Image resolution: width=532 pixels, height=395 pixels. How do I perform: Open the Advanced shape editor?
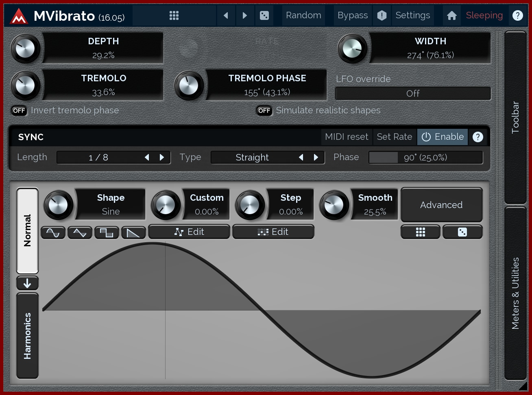tap(442, 205)
